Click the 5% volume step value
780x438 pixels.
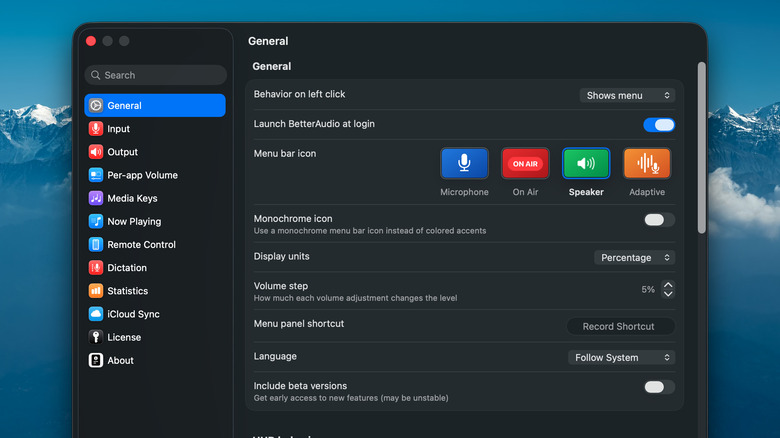point(648,289)
